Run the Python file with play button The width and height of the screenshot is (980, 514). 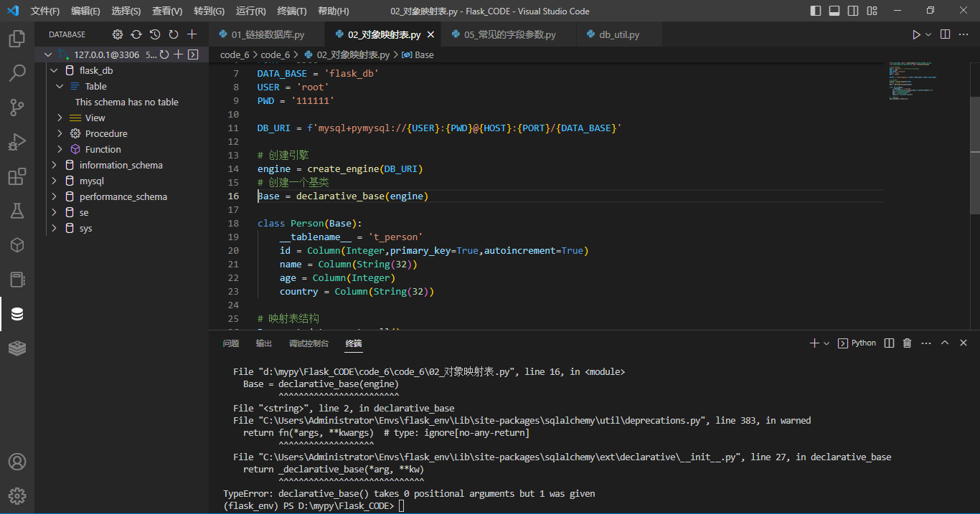[916, 34]
